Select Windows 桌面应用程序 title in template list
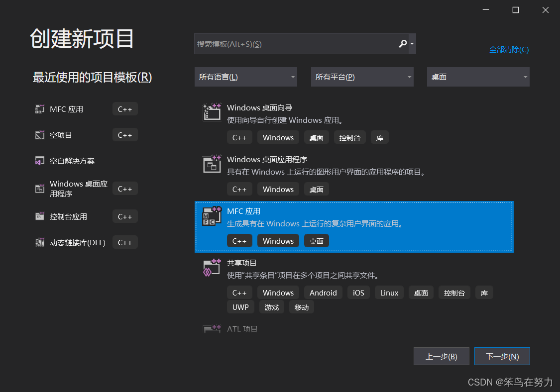Viewport: 560px width, 392px height. click(x=267, y=160)
